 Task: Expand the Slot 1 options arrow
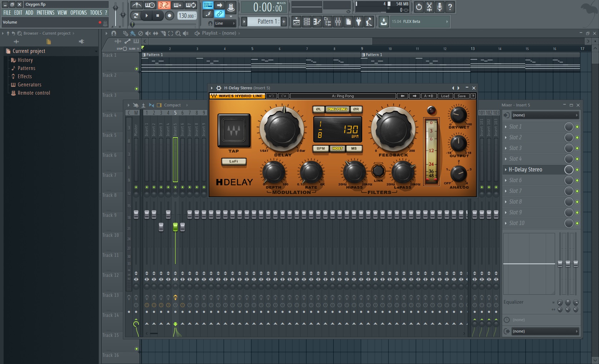505,127
